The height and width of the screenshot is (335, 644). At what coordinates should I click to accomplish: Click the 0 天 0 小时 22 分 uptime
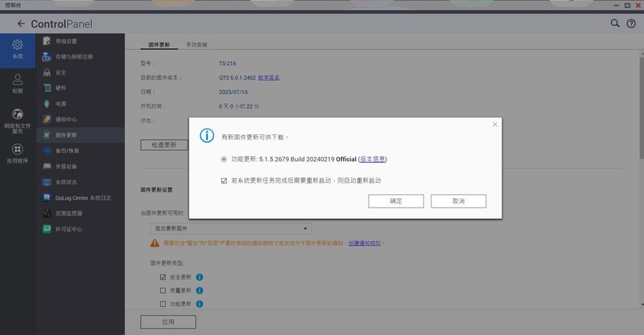239,106
